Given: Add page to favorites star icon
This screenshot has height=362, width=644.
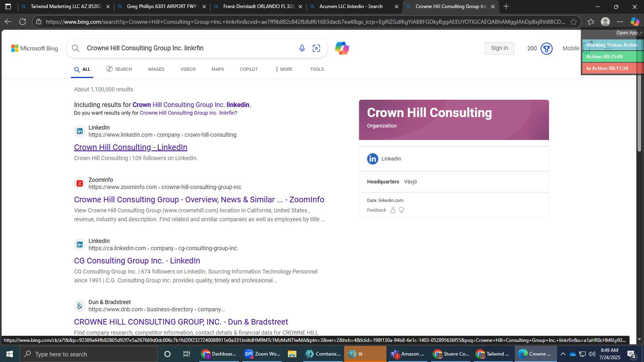Looking at the screenshot, I should (574, 22).
